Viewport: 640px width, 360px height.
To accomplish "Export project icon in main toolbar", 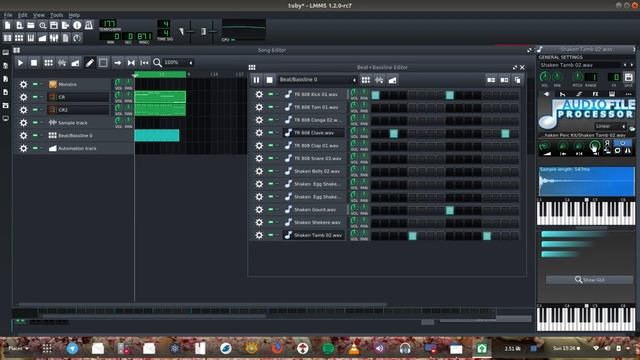I will pyautogui.click(x=65, y=25).
